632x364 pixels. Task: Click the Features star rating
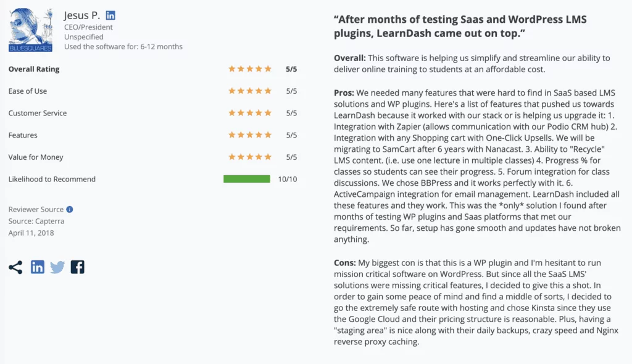[x=250, y=134]
